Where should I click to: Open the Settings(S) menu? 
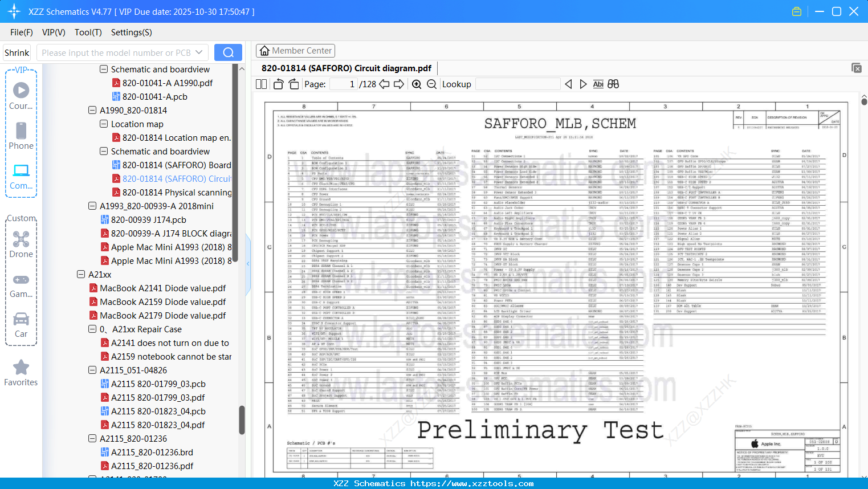pos(132,32)
